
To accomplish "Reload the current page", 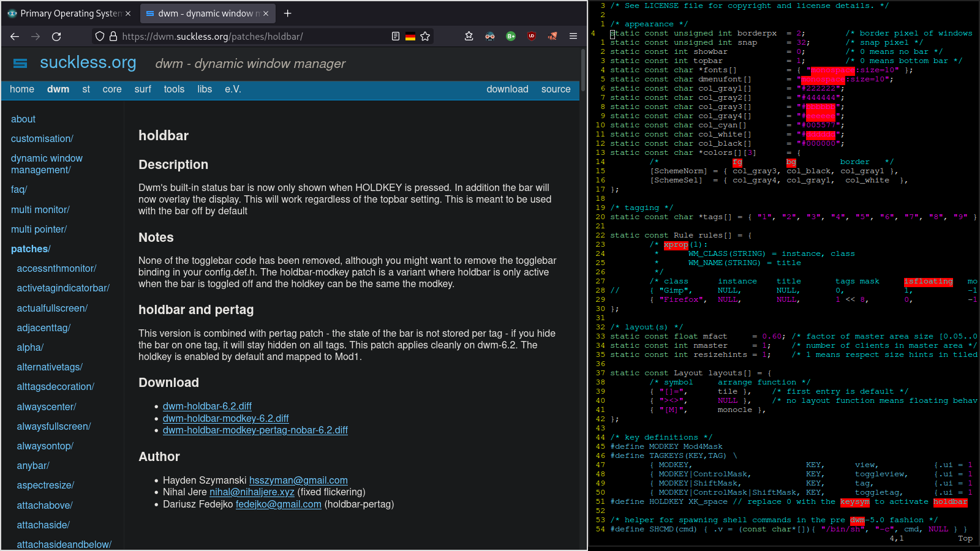I will [x=56, y=37].
